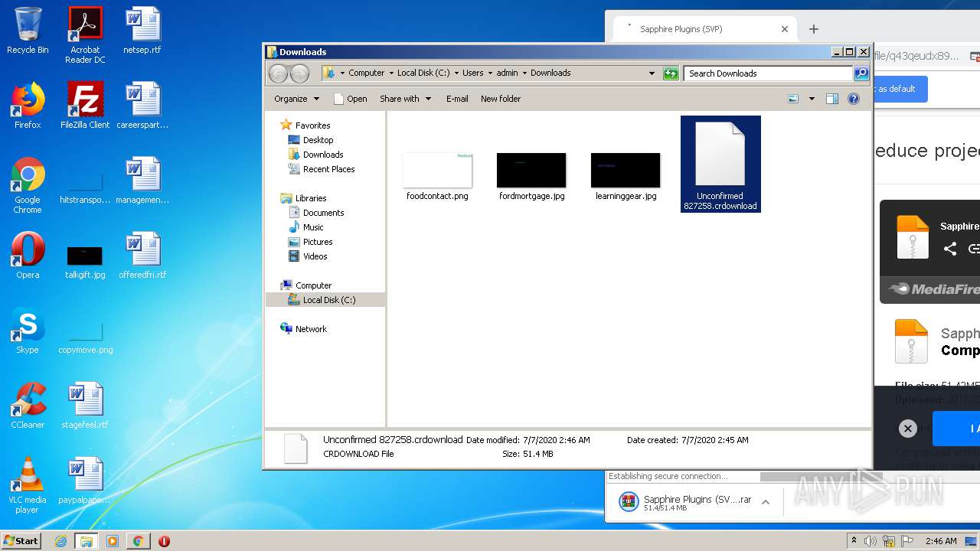Select Desktop under Favorites
Screen dimensions: 980x551
318,140
